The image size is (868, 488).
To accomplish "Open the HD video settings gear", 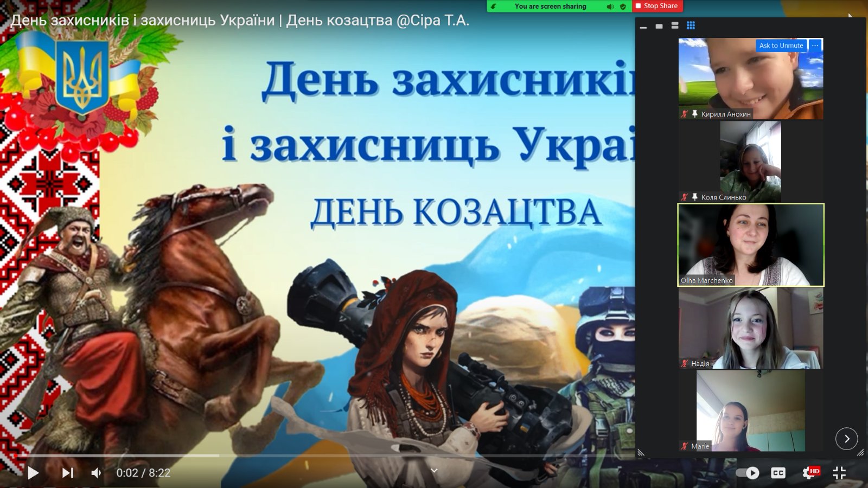I will 809,473.
